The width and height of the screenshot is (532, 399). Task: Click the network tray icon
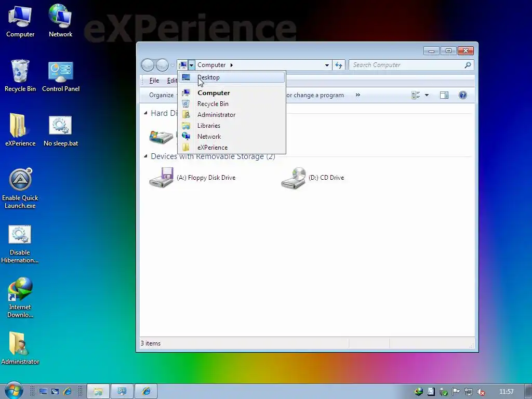(x=469, y=392)
